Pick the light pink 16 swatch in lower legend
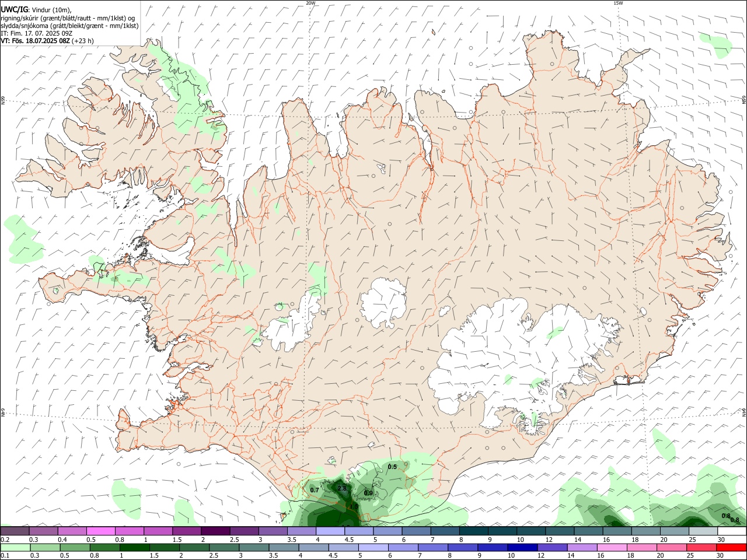747x560 pixels. click(612, 547)
